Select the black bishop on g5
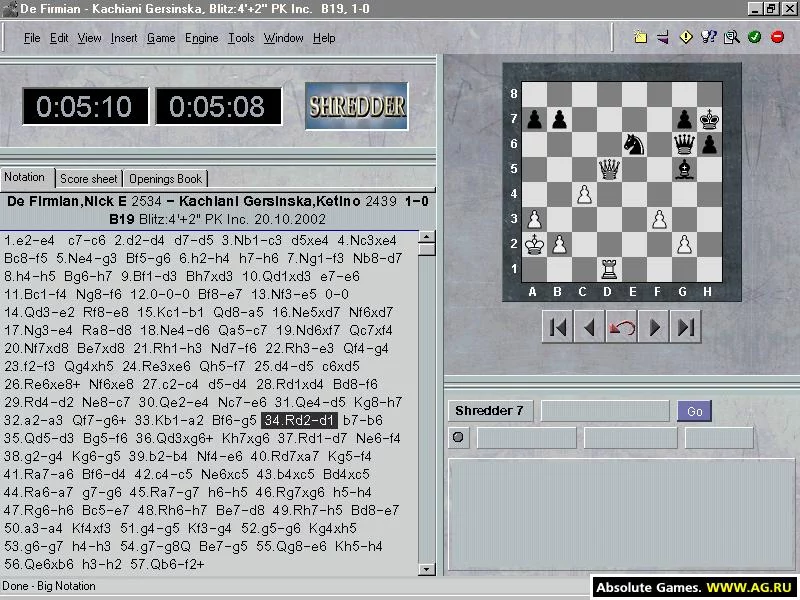Screen dimensions: 800x600 [684, 169]
